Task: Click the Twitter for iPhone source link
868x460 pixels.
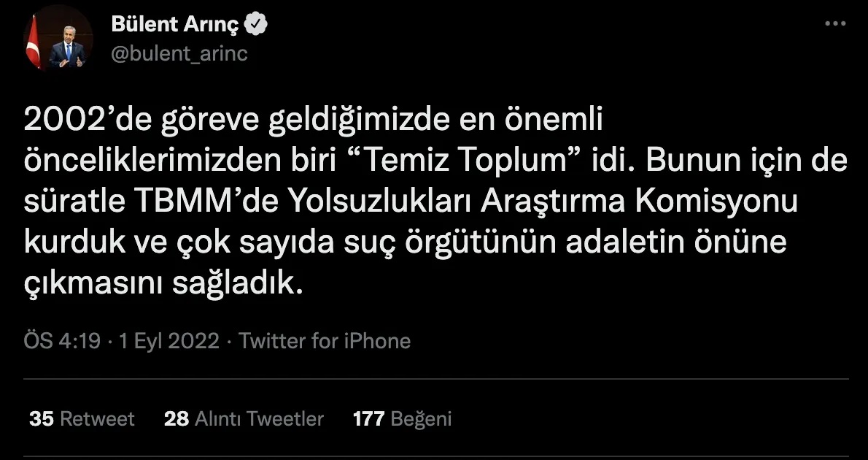Action: 325,341
